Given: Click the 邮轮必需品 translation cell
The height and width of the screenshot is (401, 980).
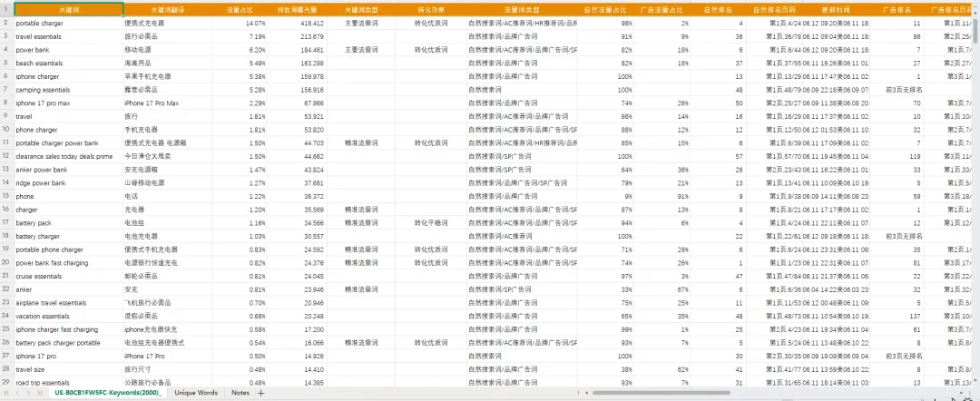Looking at the screenshot, I should (168, 276).
